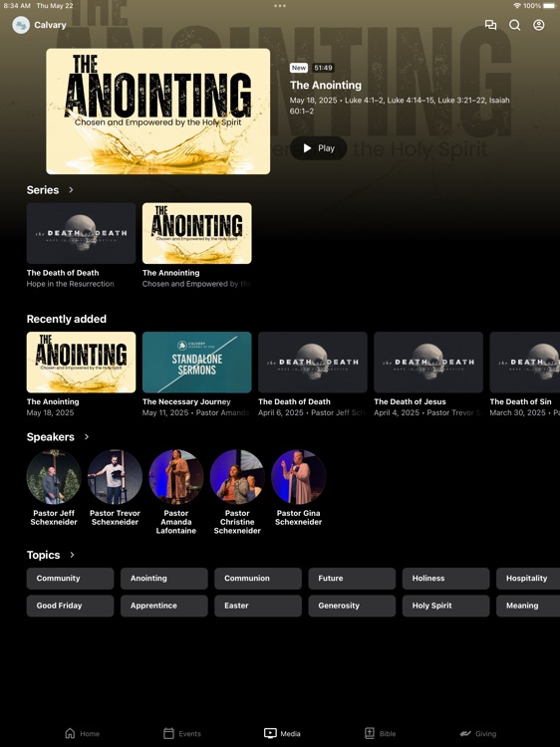
Task: Expand the Topics section chevron
Action: [72, 555]
